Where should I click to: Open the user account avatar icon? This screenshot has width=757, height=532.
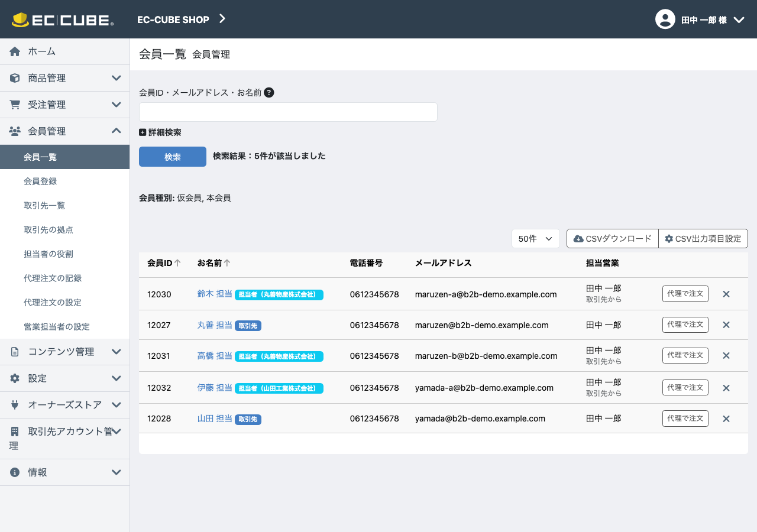(665, 20)
